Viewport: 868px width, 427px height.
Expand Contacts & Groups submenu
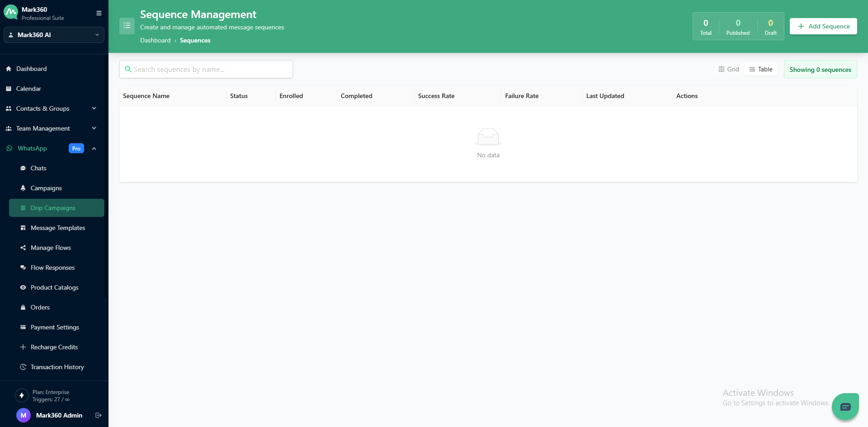(x=94, y=108)
